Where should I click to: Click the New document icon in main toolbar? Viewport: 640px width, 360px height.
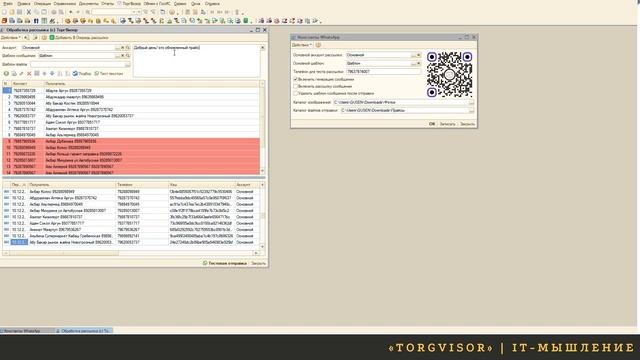pyautogui.click(x=4, y=12)
